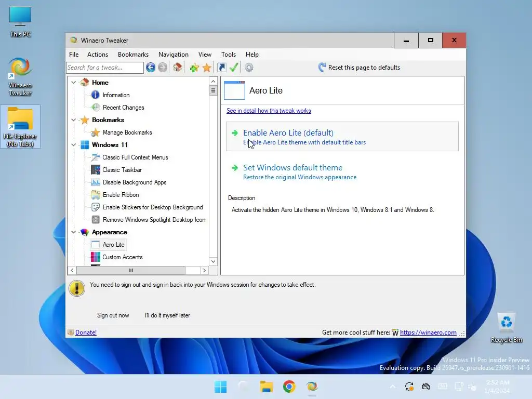Click the grey forward navigation arrow
The image size is (532, 399).
(x=163, y=68)
